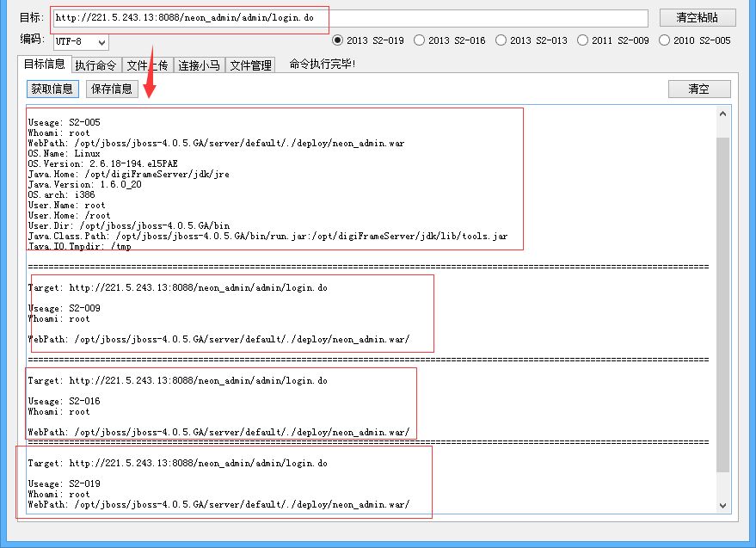Viewport: 756px width, 548px height.
Task: Click the 清空 button above the output
Action: [699, 89]
